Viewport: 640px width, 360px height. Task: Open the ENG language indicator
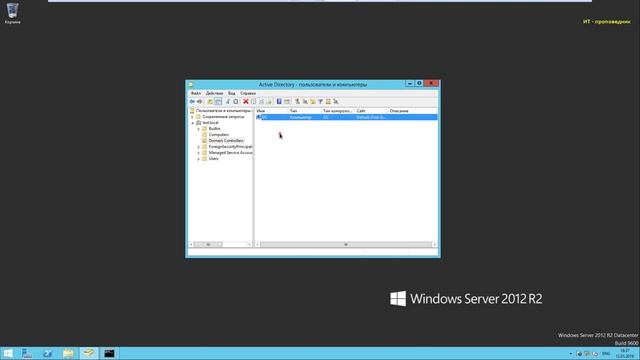coord(606,354)
